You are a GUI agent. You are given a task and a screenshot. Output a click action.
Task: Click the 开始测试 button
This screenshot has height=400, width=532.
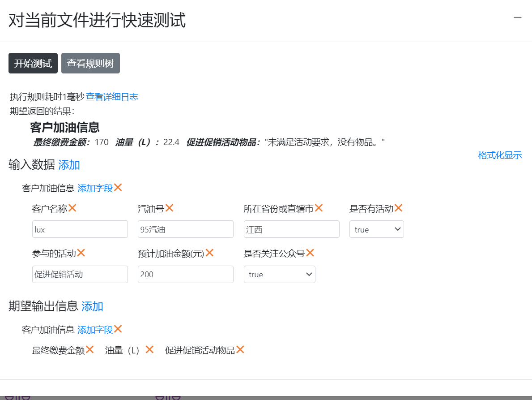[x=33, y=63]
